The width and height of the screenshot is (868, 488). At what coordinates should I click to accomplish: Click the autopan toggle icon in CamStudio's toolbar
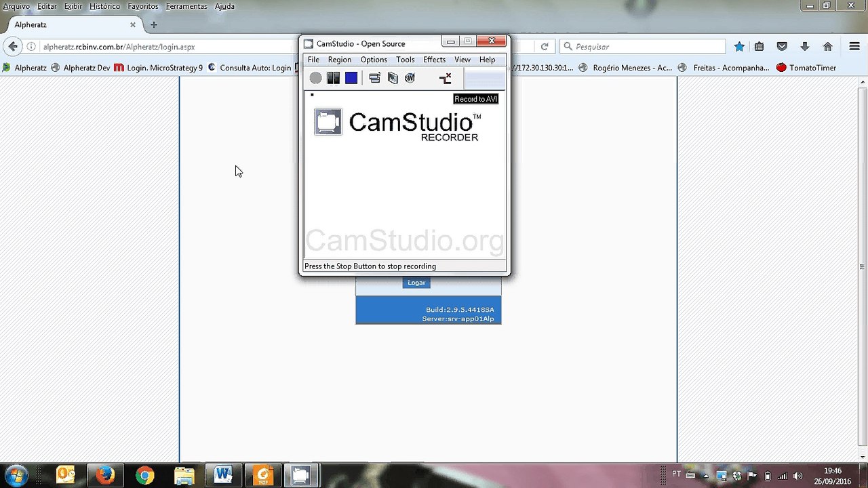tap(445, 78)
